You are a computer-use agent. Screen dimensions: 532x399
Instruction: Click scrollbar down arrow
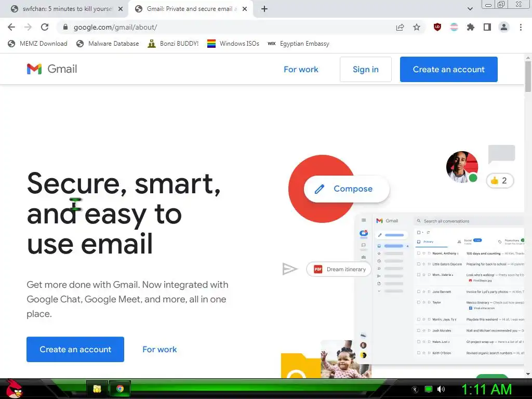point(528,374)
